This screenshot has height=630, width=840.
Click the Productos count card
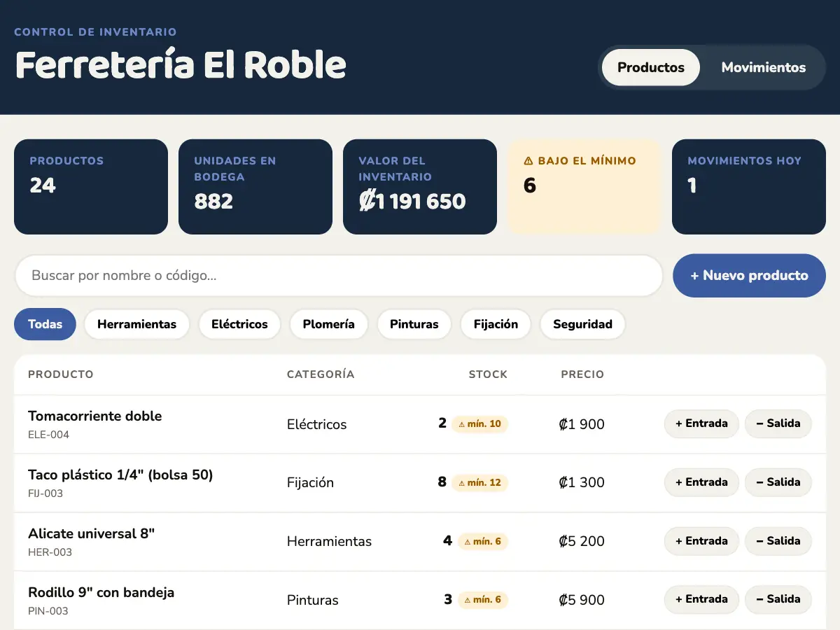point(91,187)
